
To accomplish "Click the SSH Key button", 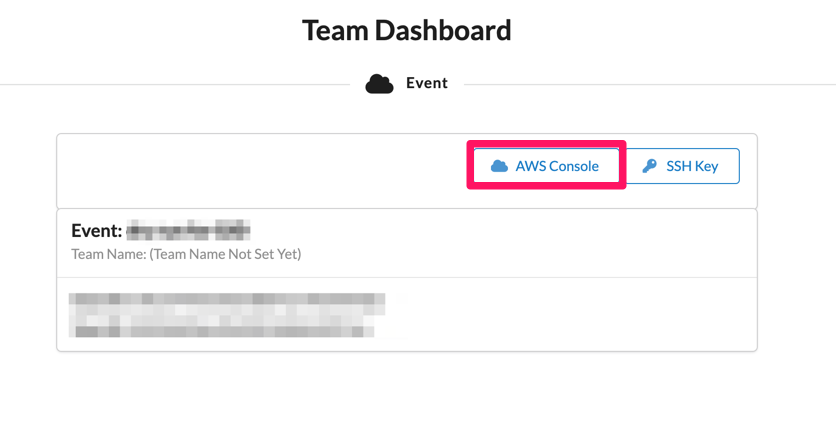I will tap(682, 166).
